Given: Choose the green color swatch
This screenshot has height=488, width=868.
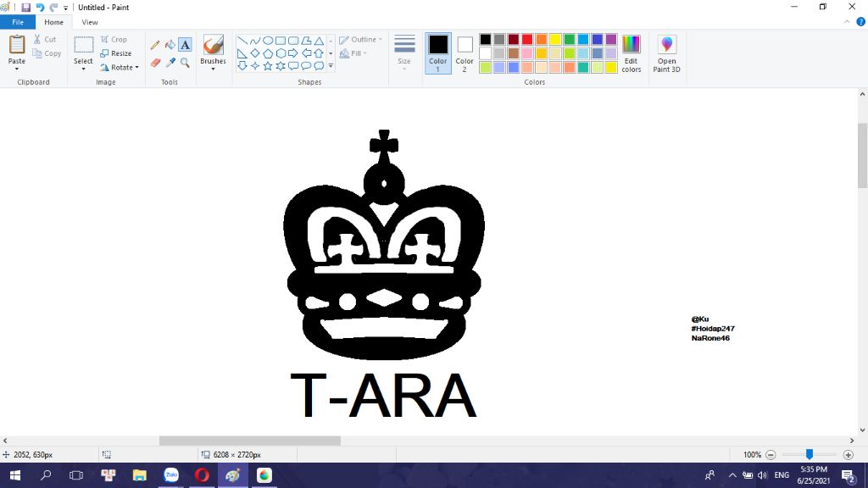Looking at the screenshot, I should pyautogui.click(x=569, y=39).
